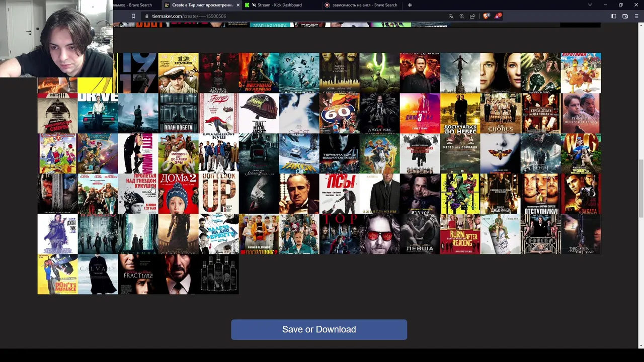
Task: Open the browser main menu icon
Action: tap(636, 16)
